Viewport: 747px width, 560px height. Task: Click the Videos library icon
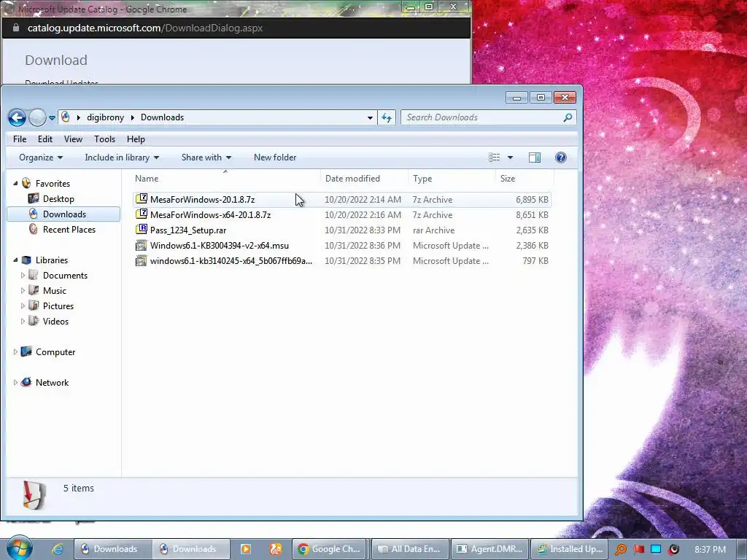click(x=34, y=322)
